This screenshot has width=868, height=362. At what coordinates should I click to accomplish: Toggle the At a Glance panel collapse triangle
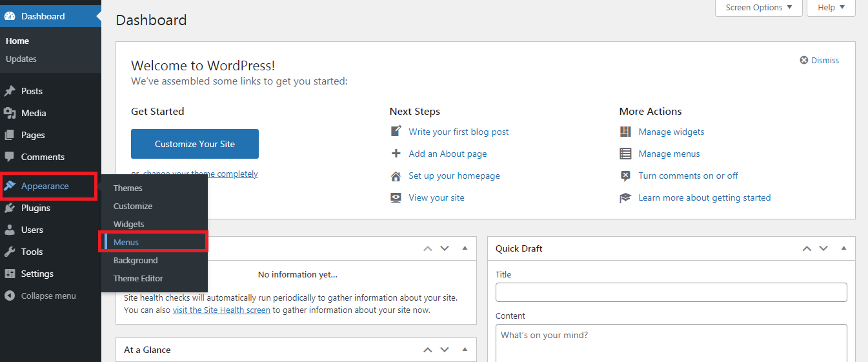(x=464, y=350)
